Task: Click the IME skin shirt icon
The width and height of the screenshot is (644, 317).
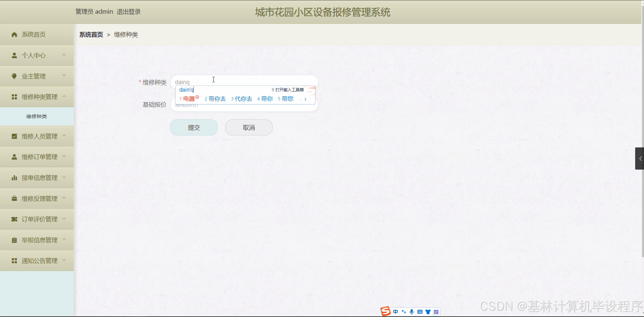Action: click(428, 312)
